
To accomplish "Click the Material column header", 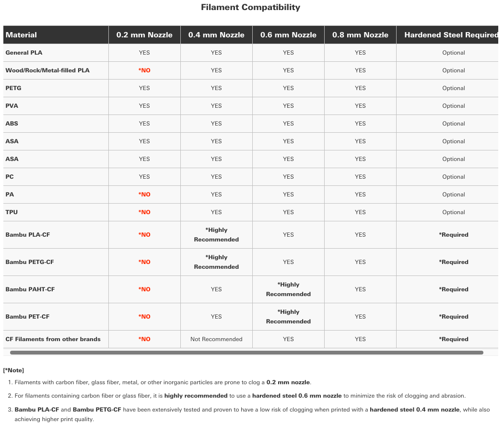I will tap(21, 34).
